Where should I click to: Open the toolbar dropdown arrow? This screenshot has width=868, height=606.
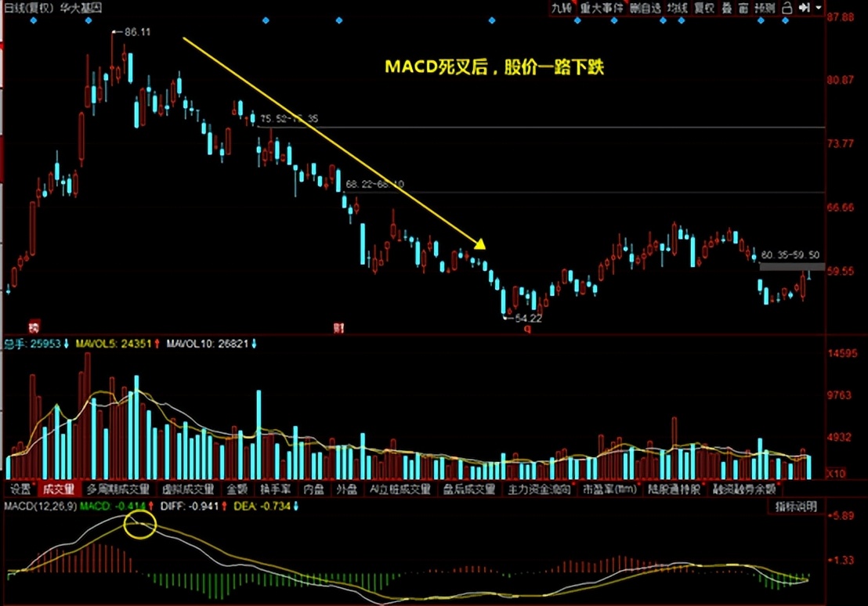(x=819, y=9)
